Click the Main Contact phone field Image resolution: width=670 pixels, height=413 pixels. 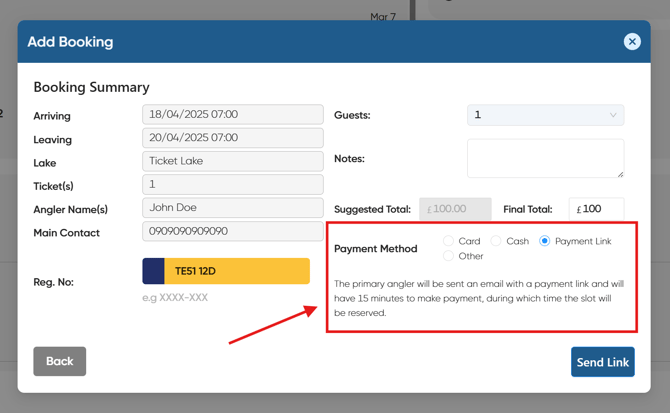[232, 232]
